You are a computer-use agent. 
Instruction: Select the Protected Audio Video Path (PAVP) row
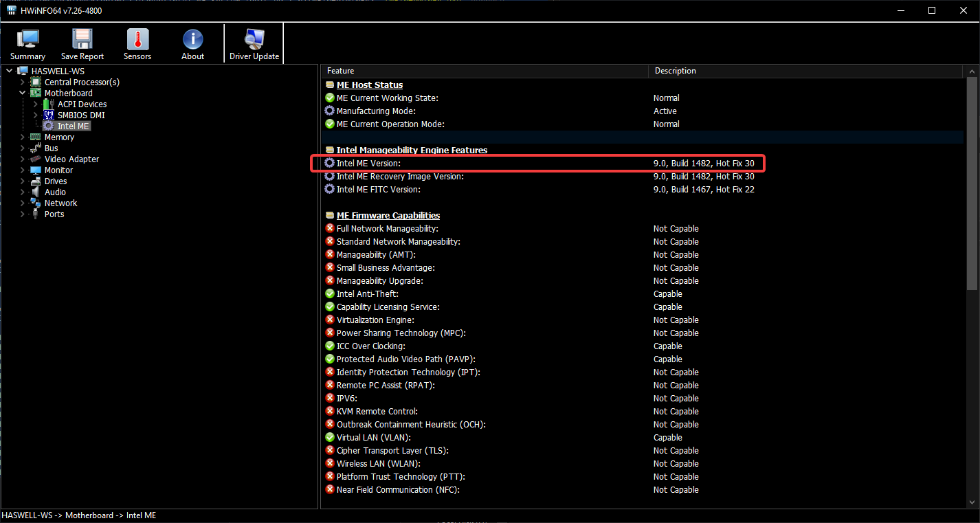[643, 359]
